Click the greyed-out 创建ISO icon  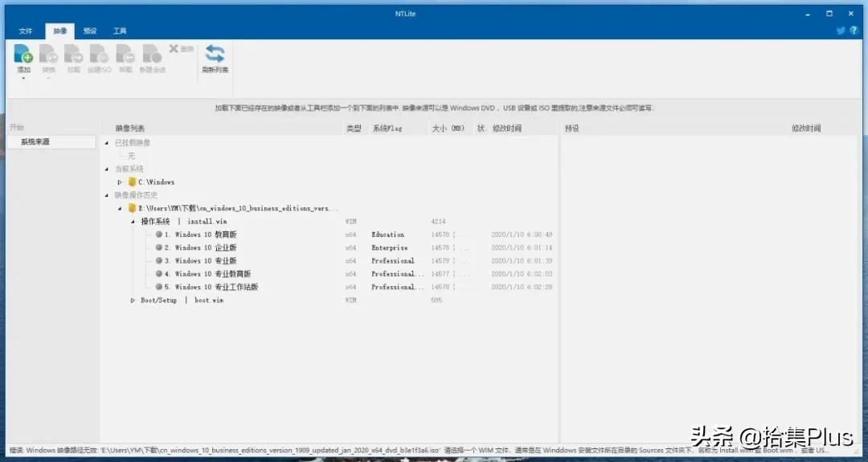coord(99,54)
